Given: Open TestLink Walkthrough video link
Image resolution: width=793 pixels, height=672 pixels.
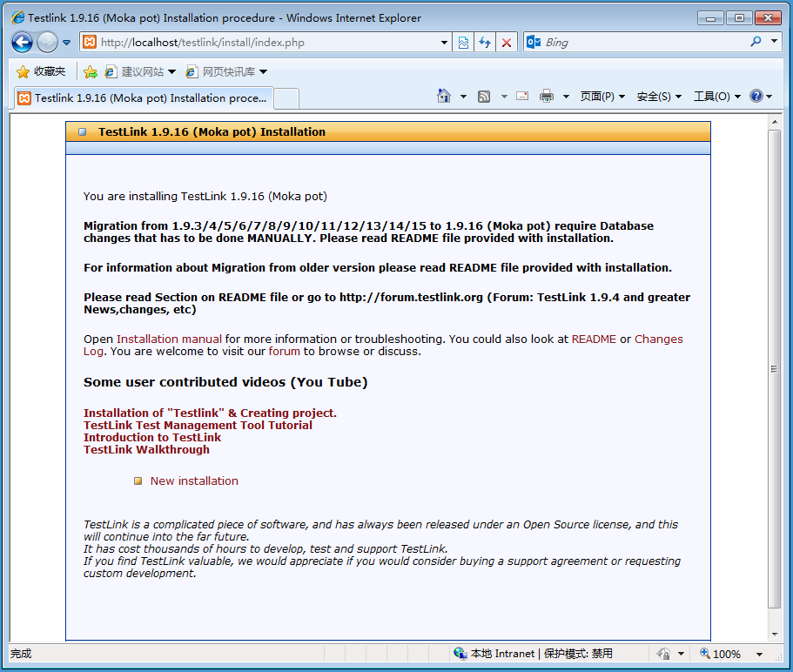Looking at the screenshot, I should click(x=146, y=449).
